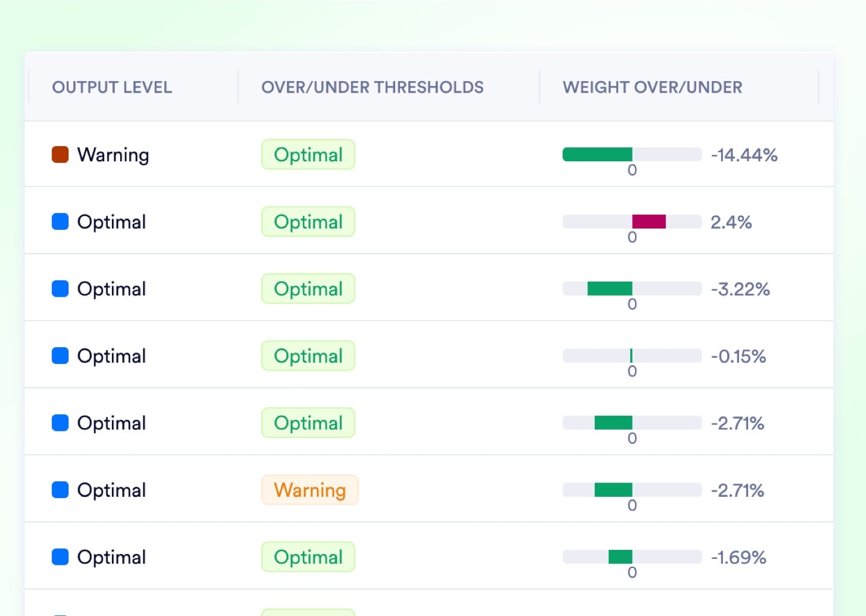Click the -1.69% percentage value

tap(739, 558)
